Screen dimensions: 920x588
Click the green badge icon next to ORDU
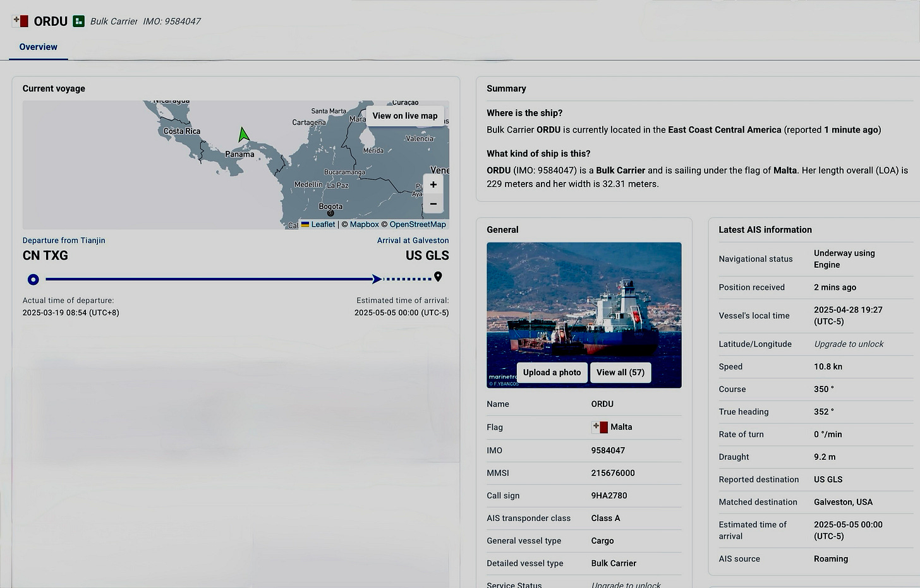(x=78, y=21)
